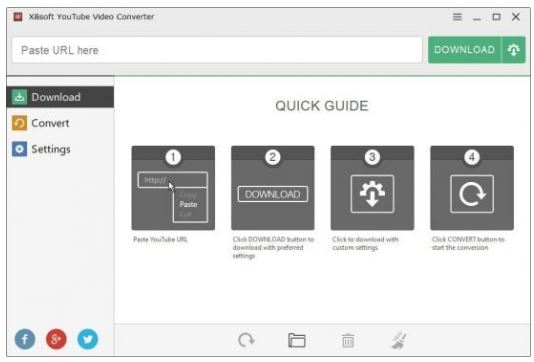
Task: Click the trash delete icon
Action: [x=348, y=341]
